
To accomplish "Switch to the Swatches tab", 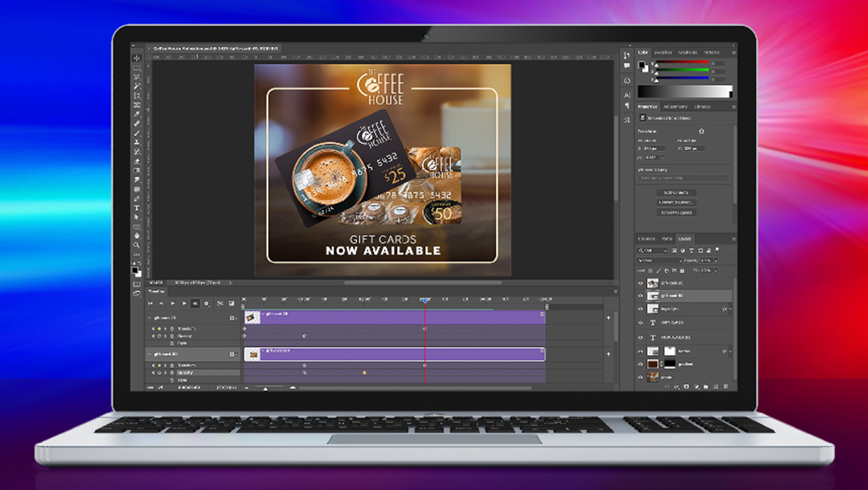I will [662, 52].
